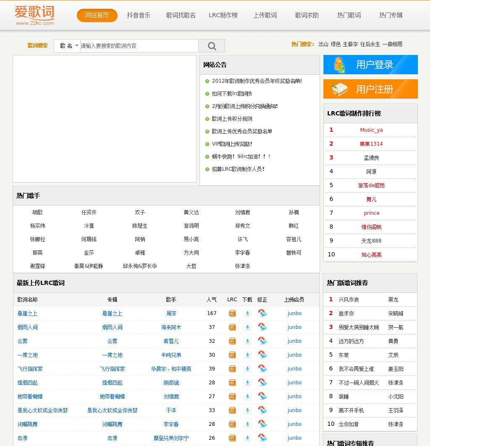Open LRC icon for 飞行指挥家 row
The image size is (504, 446).
pos(232,369)
